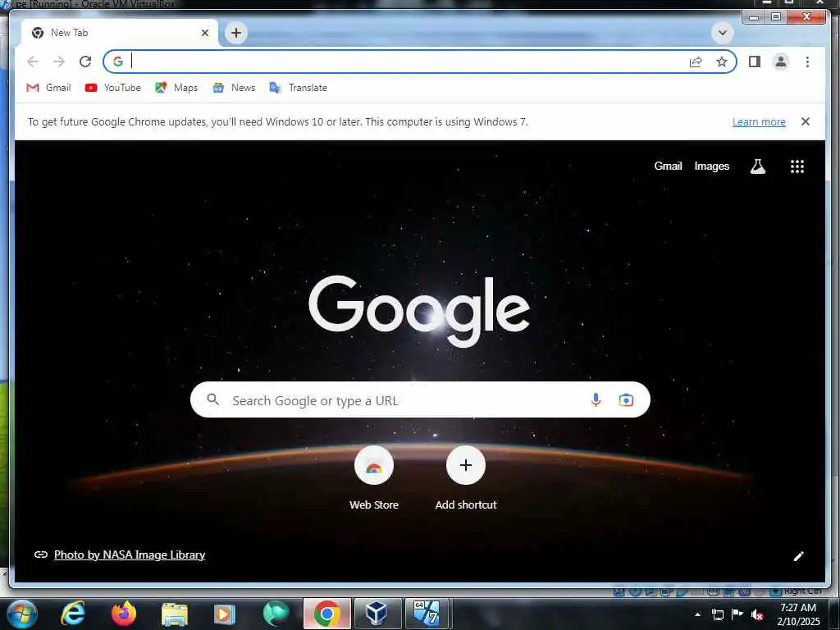Open VirtualBox cube icon in taskbar
The image size is (840, 630).
(377, 614)
